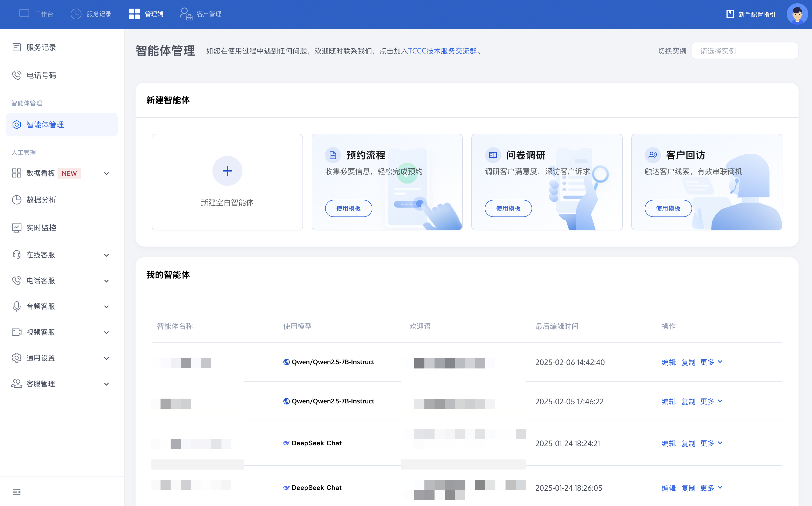812x506 pixels.
Task: Open the 切换实例 instance selector
Action: coord(744,51)
